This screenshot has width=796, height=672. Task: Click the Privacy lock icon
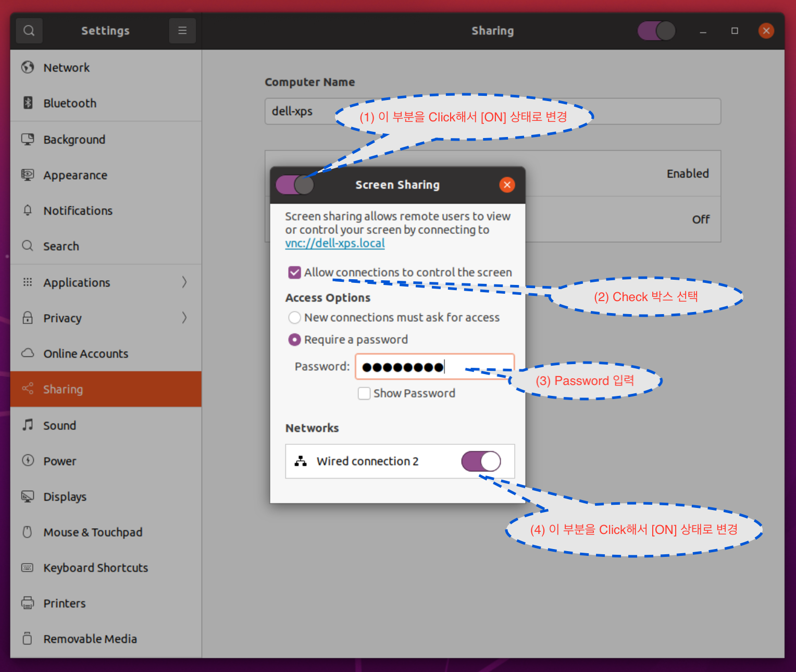pyautogui.click(x=28, y=317)
